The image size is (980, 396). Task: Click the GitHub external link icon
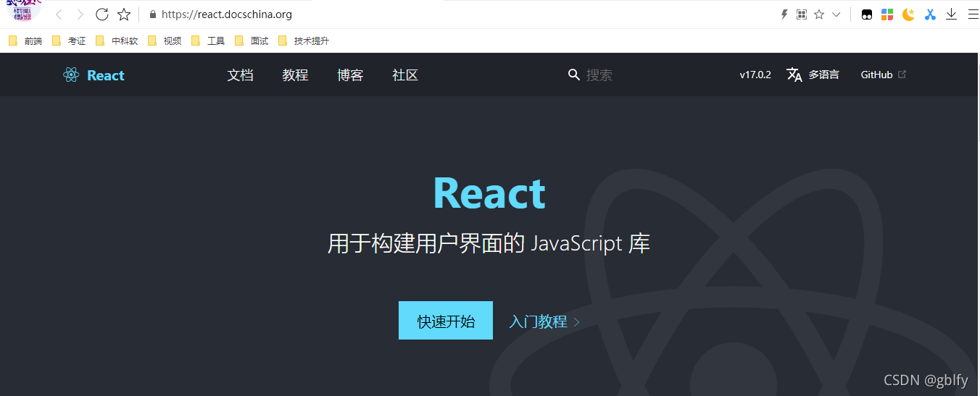coord(902,74)
